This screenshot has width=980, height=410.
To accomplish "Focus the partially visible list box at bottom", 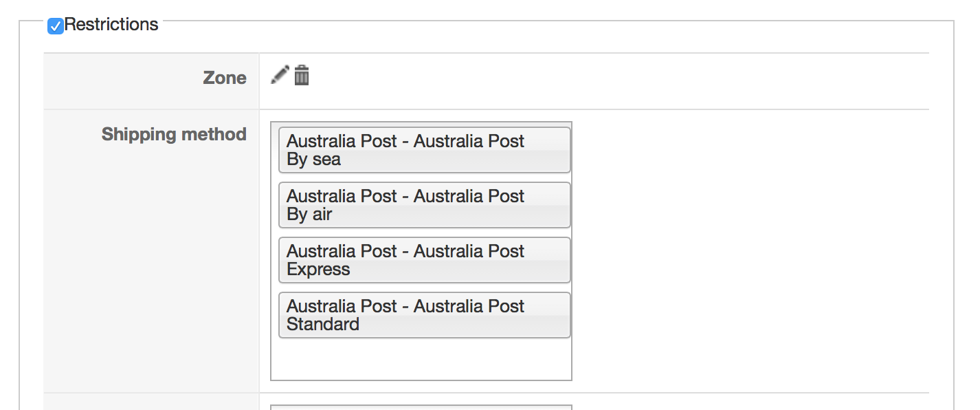I will 421,407.
